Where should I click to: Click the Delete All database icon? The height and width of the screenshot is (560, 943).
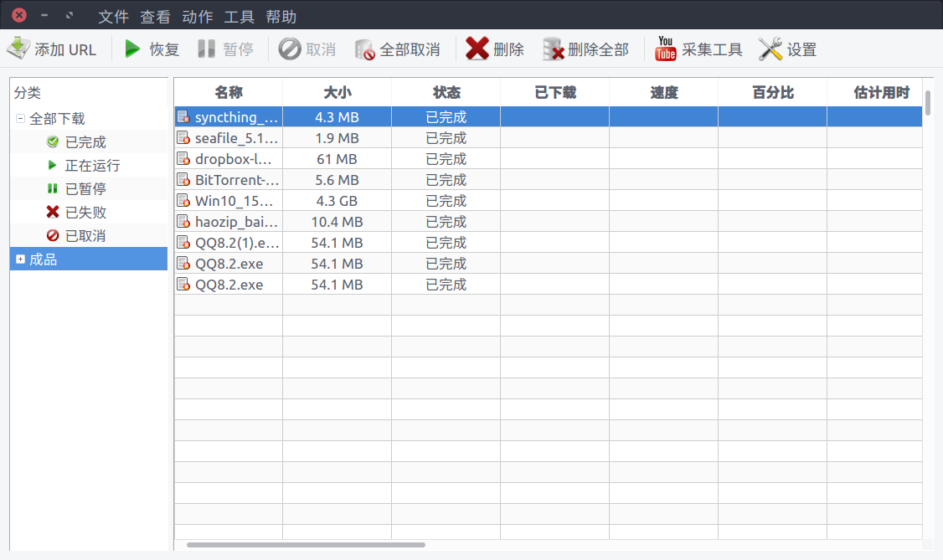tap(553, 49)
